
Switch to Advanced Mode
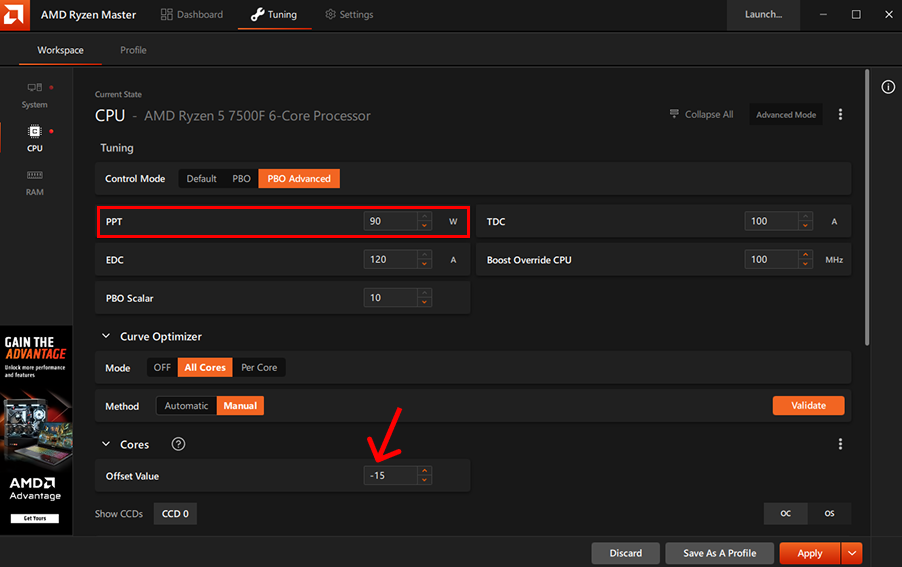coord(786,114)
